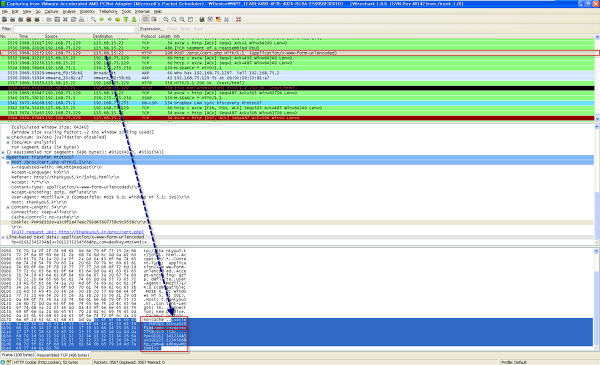Screen dimensions: 600x365
Task: Open the capture interfaces list icon
Action: (x=4, y=20)
